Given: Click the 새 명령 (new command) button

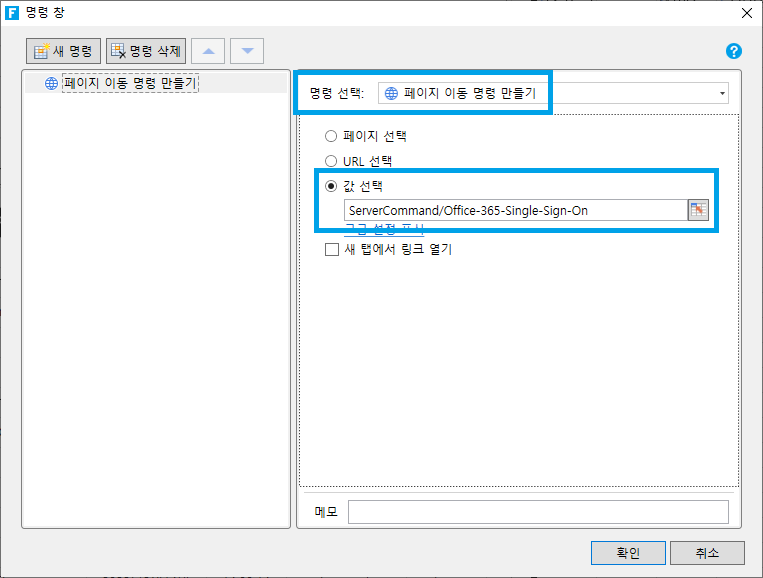Looking at the screenshot, I should tap(63, 51).
